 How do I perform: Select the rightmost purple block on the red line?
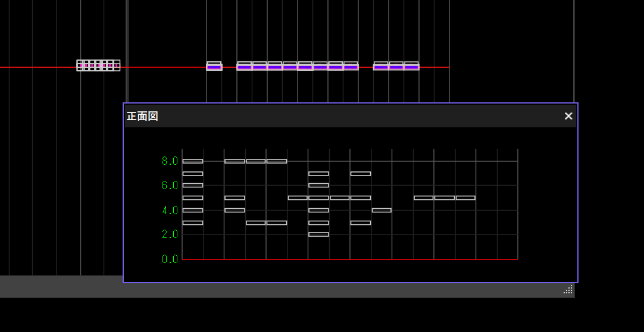pyautogui.click(x=412, y=67)
